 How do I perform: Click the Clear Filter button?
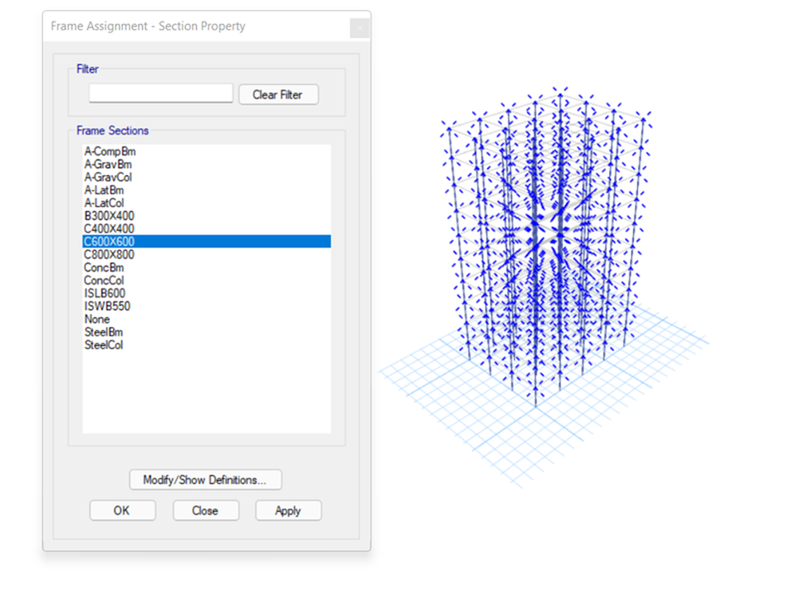pos(278,94)
